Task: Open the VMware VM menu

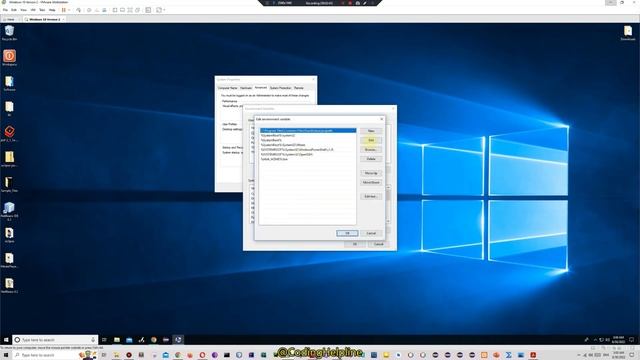Action: tap(33, 10)
